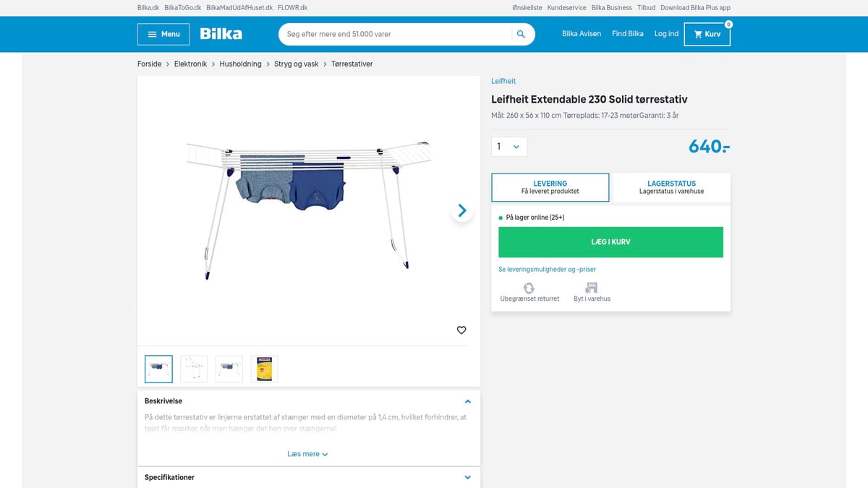Select the Levering tab
Screen dimensions: 868x488
pos(550,187)
